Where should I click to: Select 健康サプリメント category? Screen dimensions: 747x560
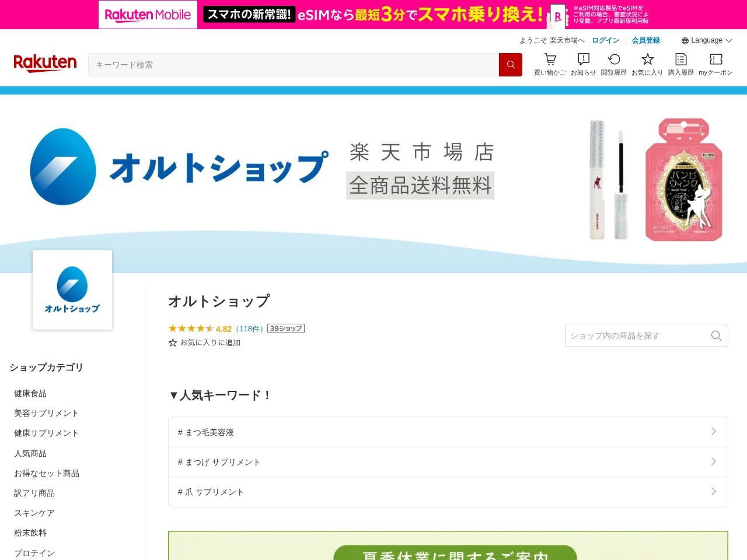tap(46, 433)
